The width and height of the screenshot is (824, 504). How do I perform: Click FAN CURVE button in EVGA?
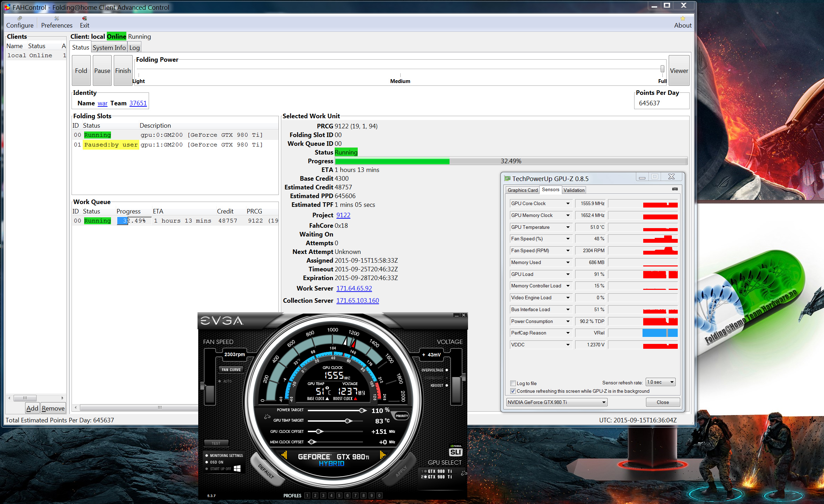click(231, 370)
